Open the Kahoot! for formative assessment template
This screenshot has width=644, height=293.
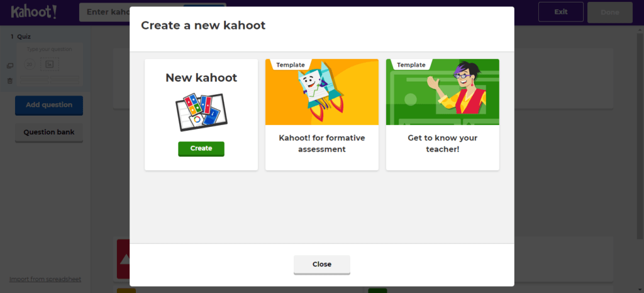[x=321, y=114]
